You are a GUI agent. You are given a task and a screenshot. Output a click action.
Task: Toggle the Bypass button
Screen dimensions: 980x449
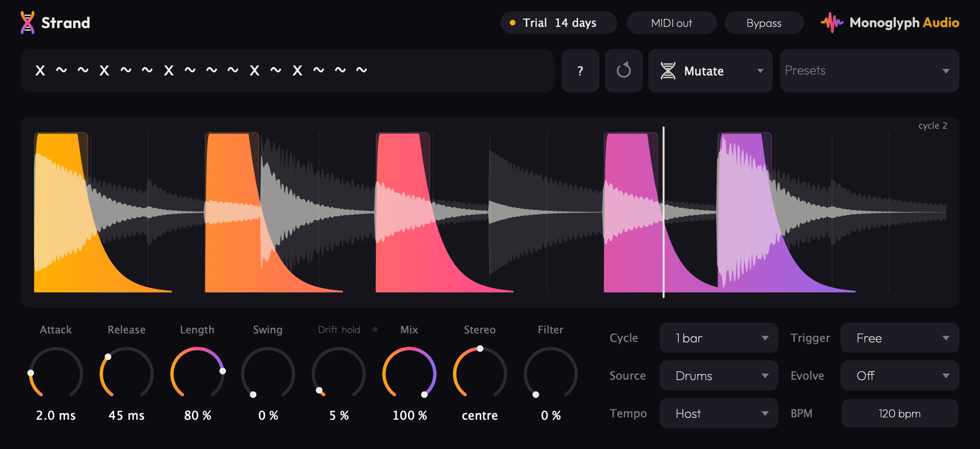click(764, 23)
